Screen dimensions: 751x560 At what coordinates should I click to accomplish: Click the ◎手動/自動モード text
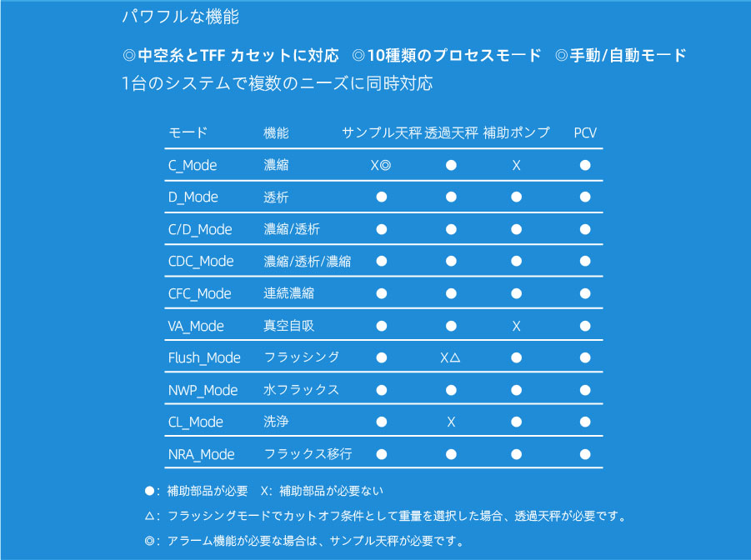click(620, 55)
